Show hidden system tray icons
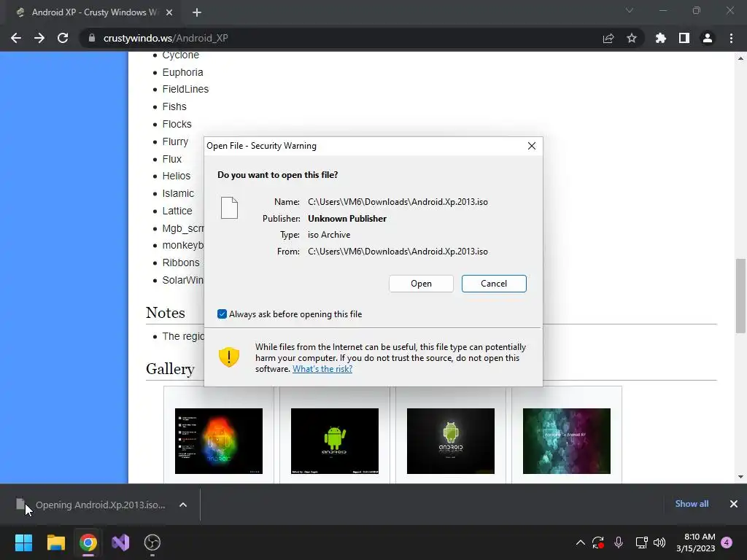Viewport: 747px width, 560px height. tap(580, 542)
